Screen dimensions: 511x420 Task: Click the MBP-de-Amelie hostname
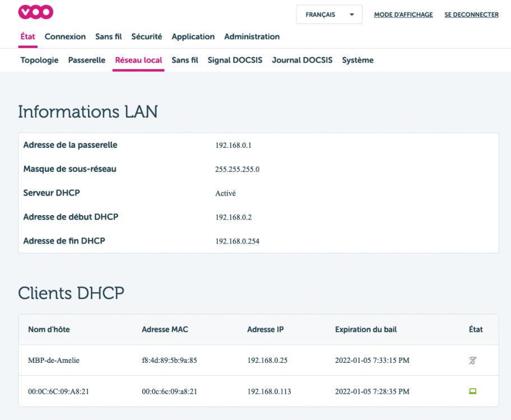click(54, 361)
